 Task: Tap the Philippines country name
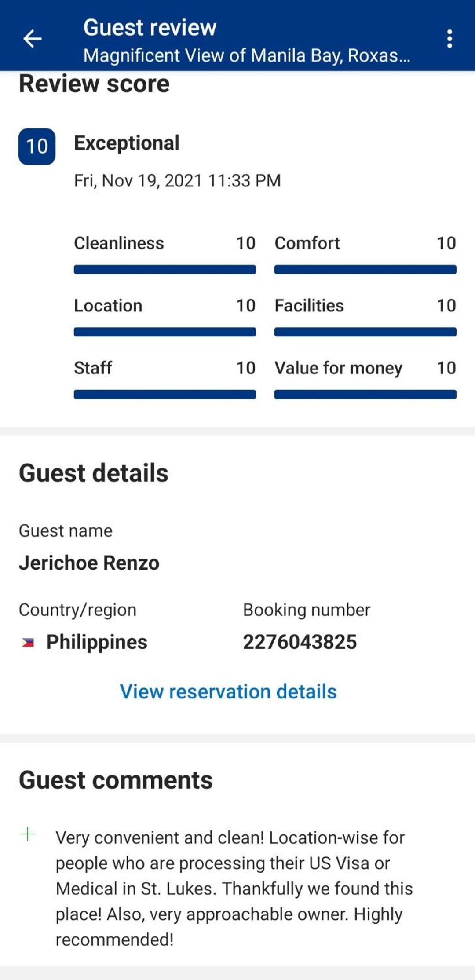click(97, 642)
